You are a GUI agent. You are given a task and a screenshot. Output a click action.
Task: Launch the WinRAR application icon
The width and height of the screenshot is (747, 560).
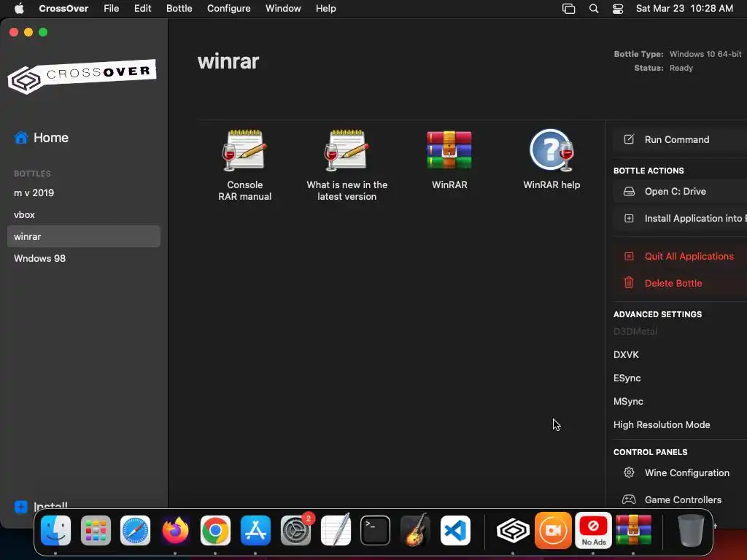point(449,150)
